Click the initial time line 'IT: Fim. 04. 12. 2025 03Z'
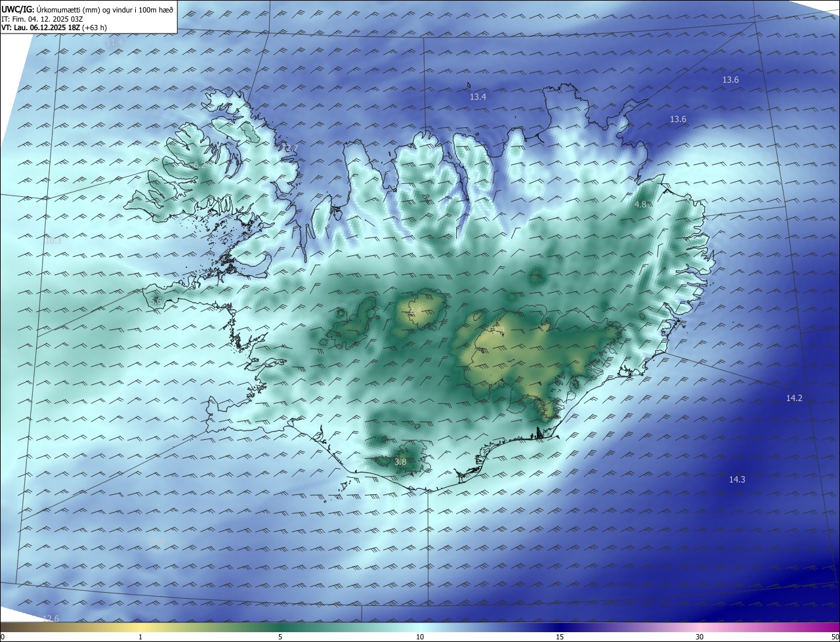This screenshot has width=840, height=642. 42,18
